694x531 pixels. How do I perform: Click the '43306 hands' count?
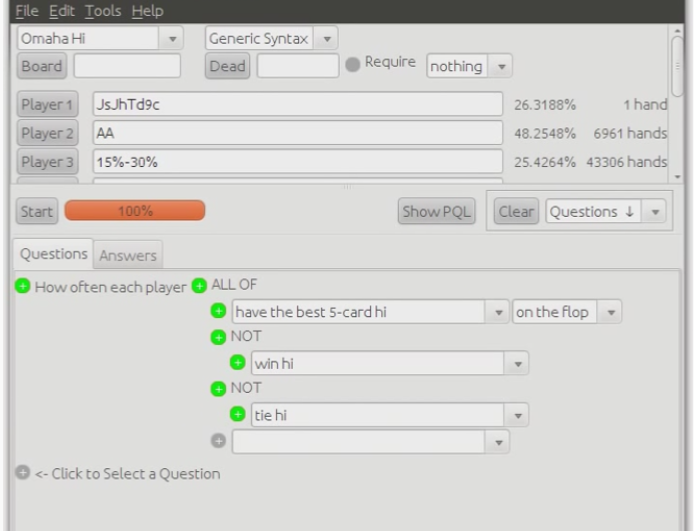pos(627,162)
